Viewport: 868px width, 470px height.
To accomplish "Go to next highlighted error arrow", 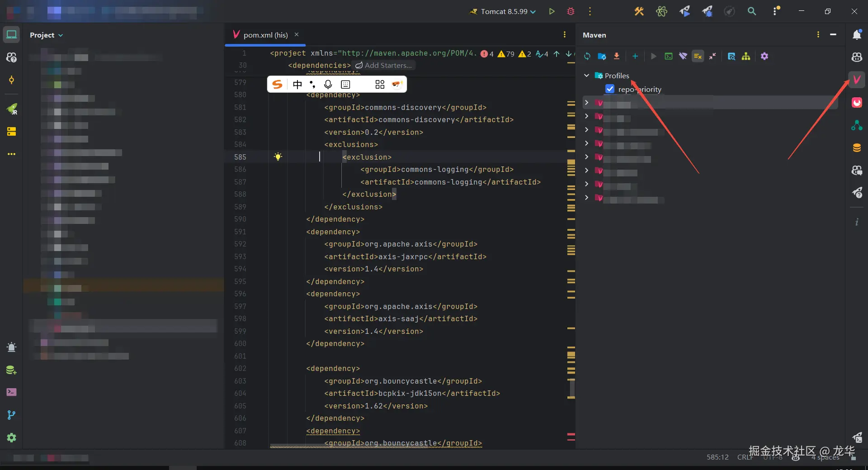I will (x=569, y=54).
